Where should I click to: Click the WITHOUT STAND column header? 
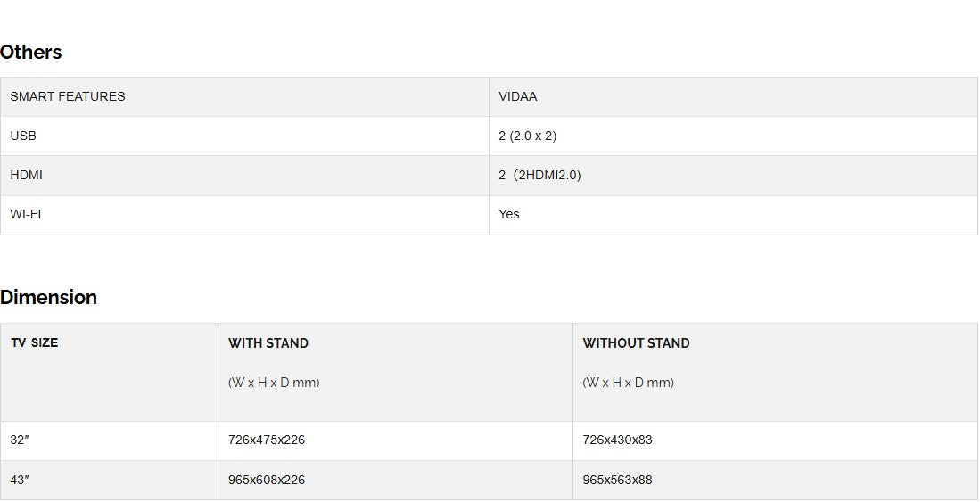pyautogui.click(x=636, y=343)
